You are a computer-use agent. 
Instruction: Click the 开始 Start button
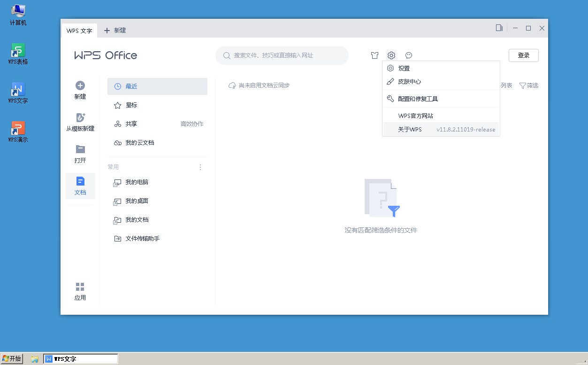coord(12,359)
